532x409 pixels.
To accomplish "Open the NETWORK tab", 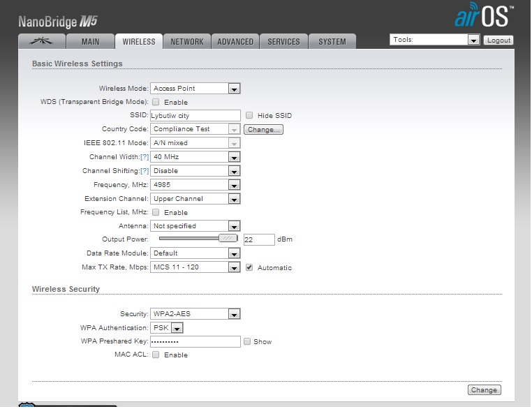I will tap(187, 41).
